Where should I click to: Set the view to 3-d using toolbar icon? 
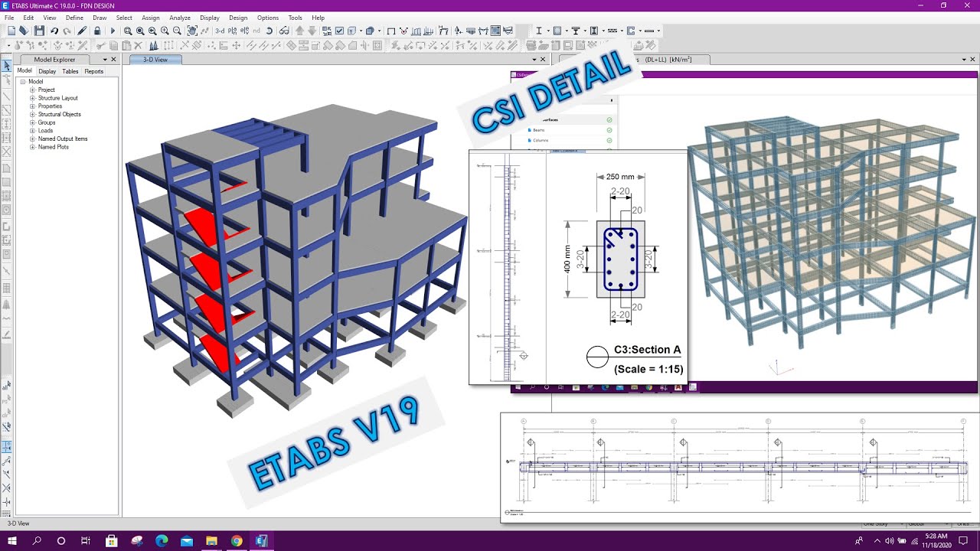click(x=220, y=31)
